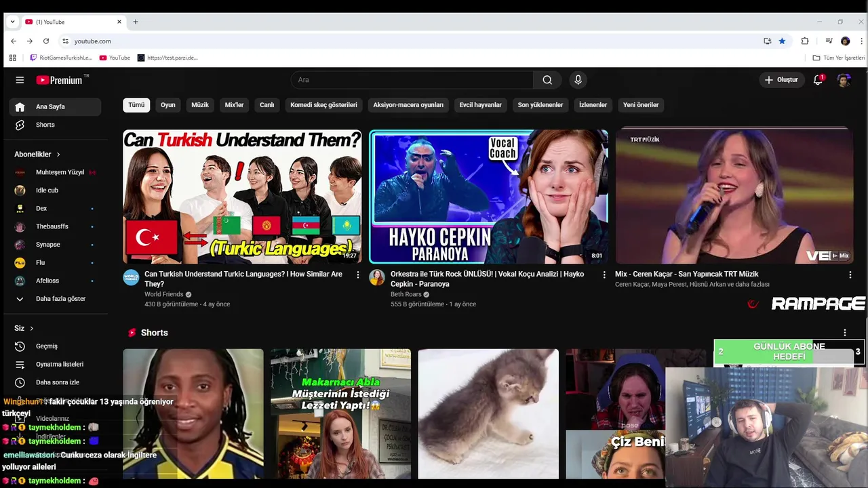
Task: Click the Oluştur create button
Action: point(781,80)
